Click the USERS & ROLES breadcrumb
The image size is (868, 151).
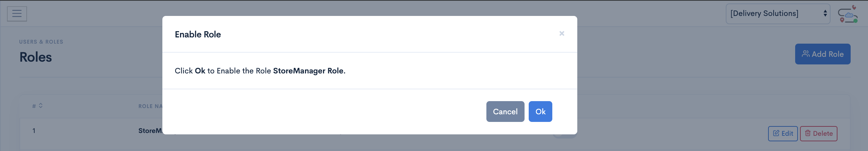tap(41, 42)
